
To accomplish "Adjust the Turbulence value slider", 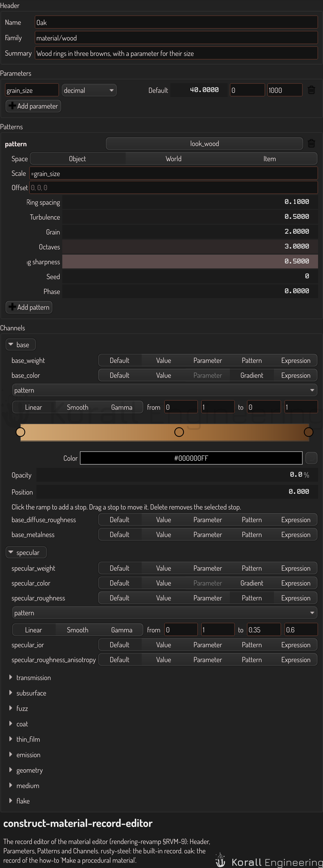I will point(190,217).
